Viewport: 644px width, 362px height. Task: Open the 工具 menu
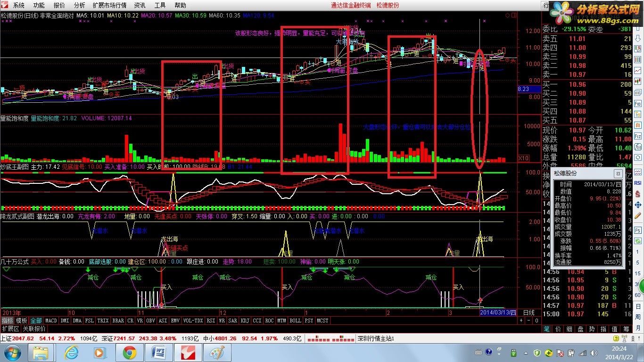[x=160, y=5]
